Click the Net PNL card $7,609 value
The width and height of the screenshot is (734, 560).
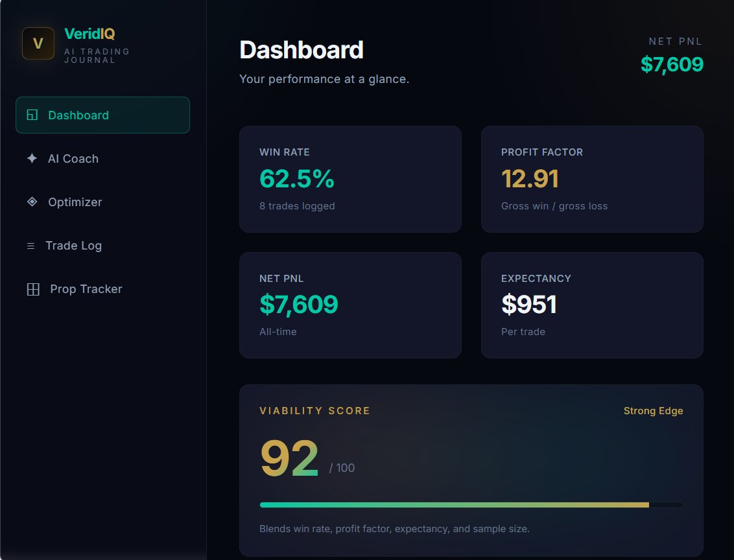click(299, 305)
